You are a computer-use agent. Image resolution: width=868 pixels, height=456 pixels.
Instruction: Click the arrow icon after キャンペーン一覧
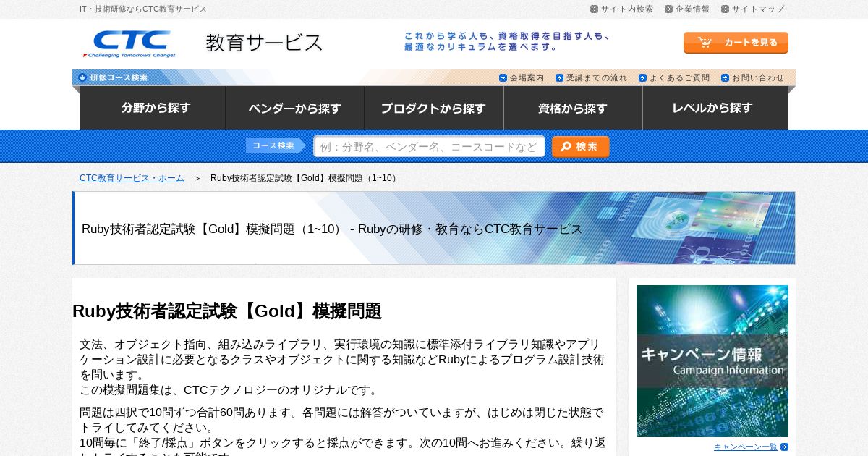[x=784, y=447]
